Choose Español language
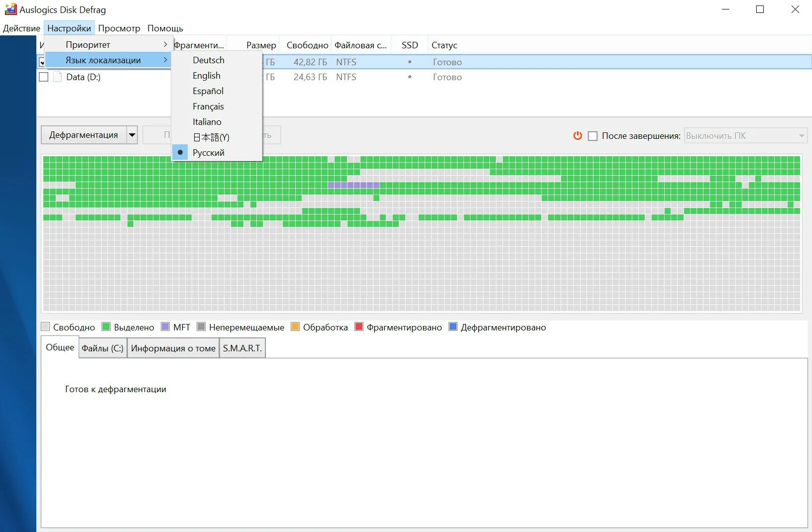The image size is (812, 532). click(217, 91)
